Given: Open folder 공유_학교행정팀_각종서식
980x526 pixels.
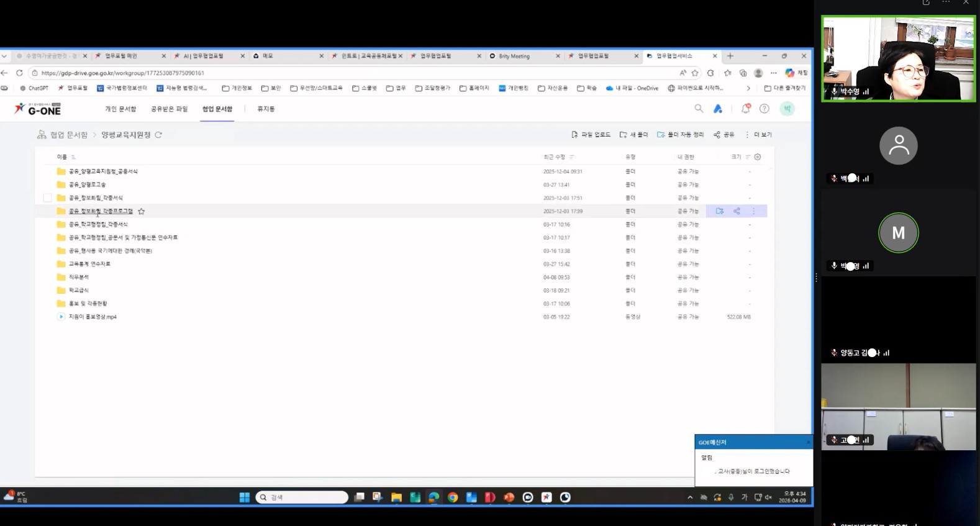Looking at the screenshot, I should coord(98,224).
